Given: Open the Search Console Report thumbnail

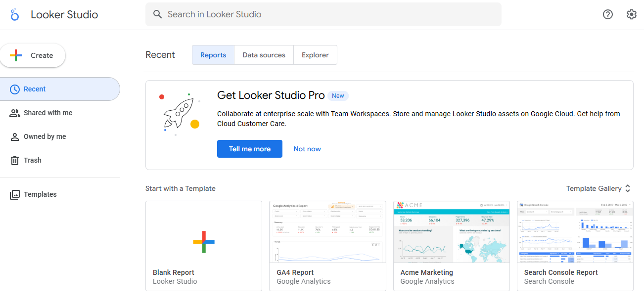Looking at the screenshot, I should [x=575, y=231].
